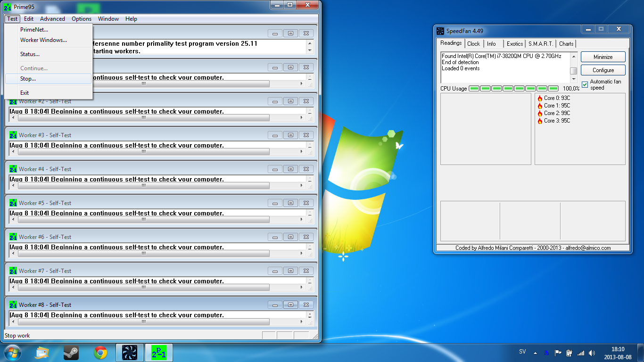The height and width of the screenshot is (362, 644).
Task: Show hidden system tray icons
Action: 535,353
